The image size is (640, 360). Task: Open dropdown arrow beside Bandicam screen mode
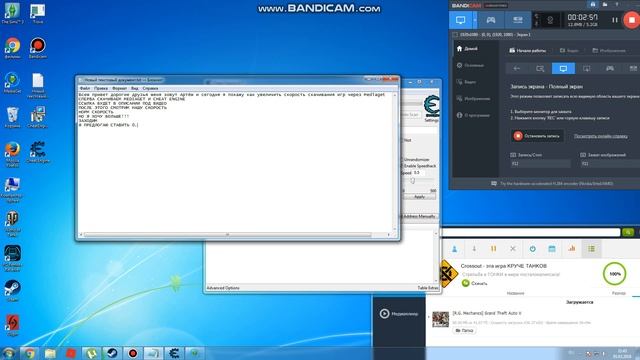[x=475, y=20]
